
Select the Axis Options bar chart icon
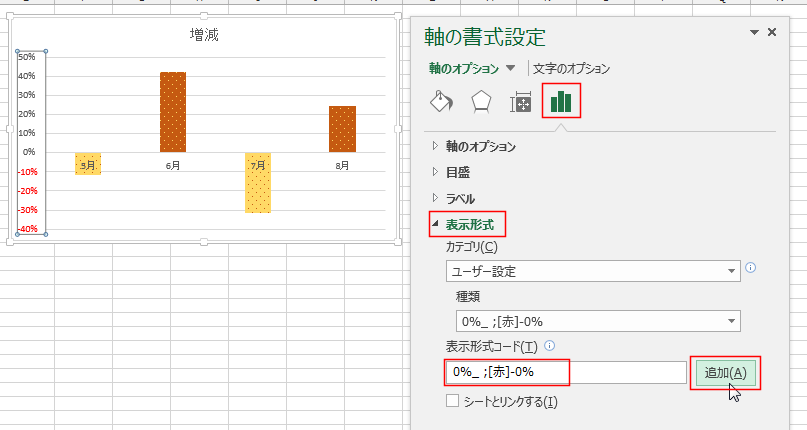point(561,101)
